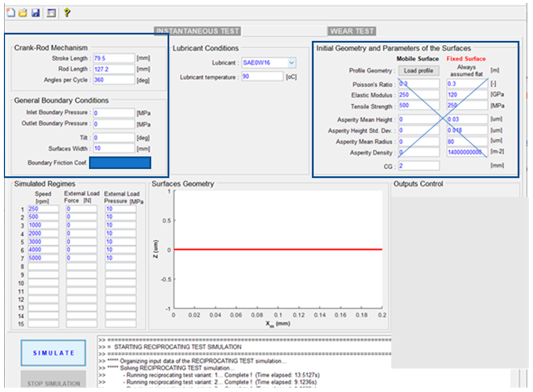Click the Stroke Length input field
Screen dimensions: 533x392
[114, 58]
